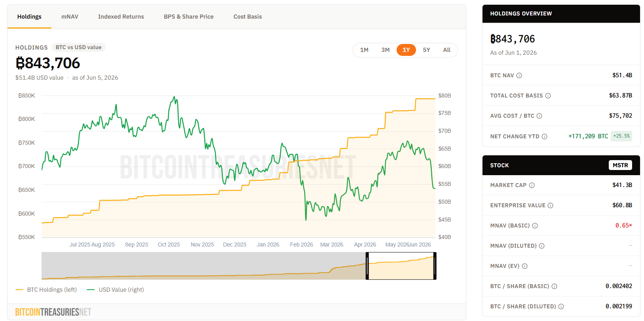Click 'as of Jun 5, 2026' text
Screen dimensions: 644x321
pos(95,78)
